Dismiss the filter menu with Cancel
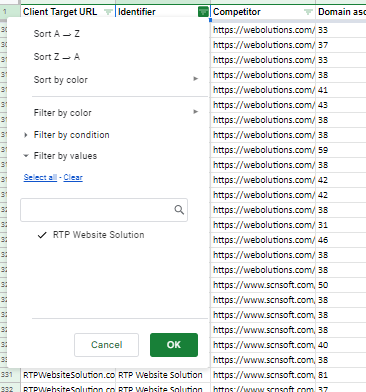 pyautogui.click(x=106, y=345)
